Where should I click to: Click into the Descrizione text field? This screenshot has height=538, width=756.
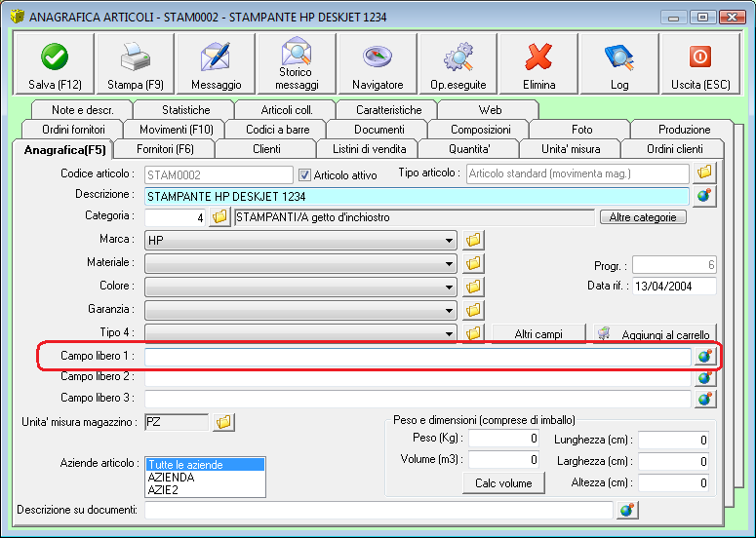[x=417, y=196]
